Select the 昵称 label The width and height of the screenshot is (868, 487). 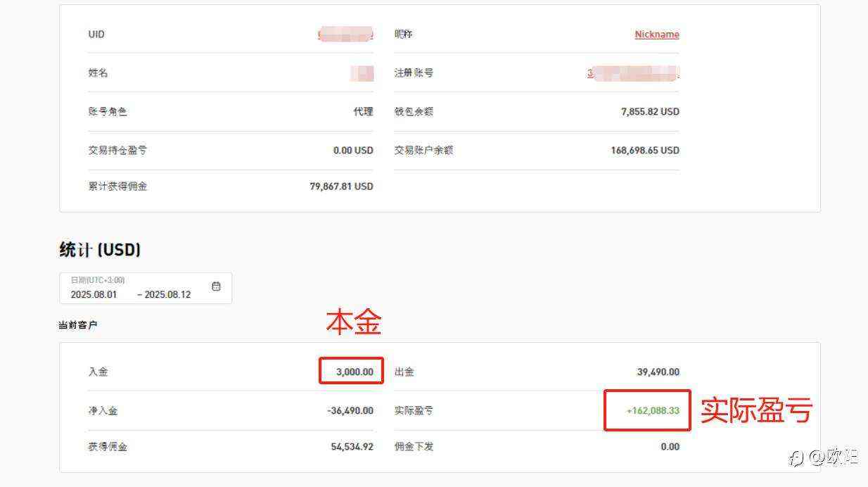point(404,34)
